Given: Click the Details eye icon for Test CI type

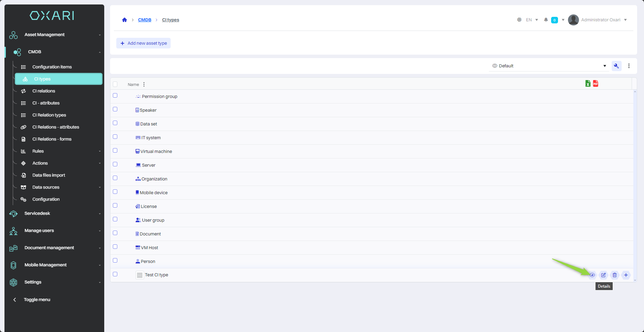Looking at the screenshot, I should coord(592,275).
